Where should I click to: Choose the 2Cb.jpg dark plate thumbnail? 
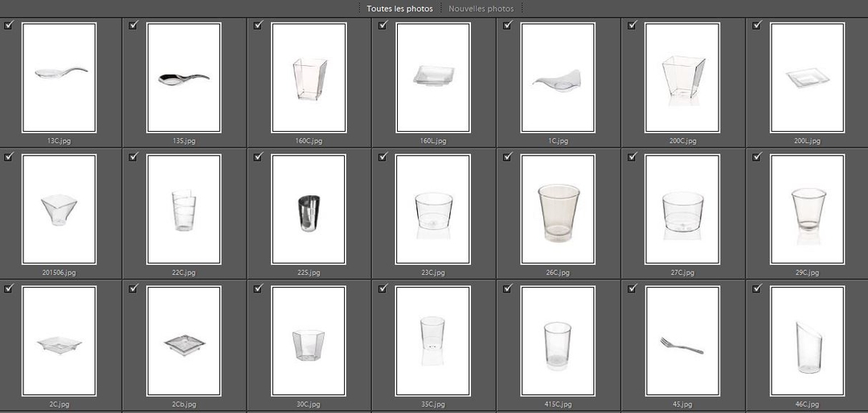pyautogui.click(x=184, y=341)
